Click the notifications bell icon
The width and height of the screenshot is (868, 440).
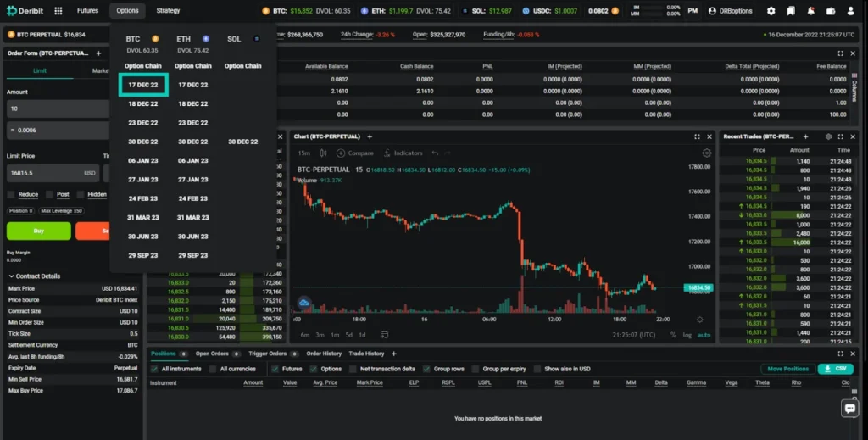[x=811, y=11]
